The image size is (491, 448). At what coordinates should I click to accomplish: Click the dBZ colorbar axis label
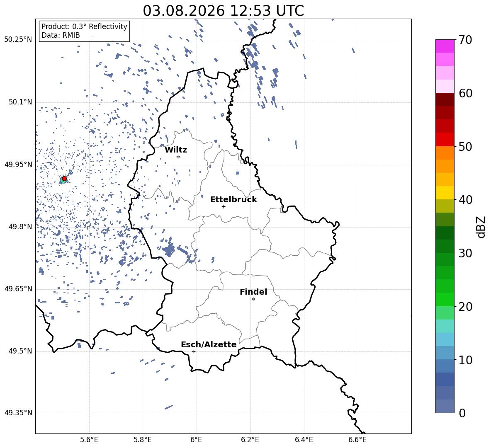(x=481, y=227)
